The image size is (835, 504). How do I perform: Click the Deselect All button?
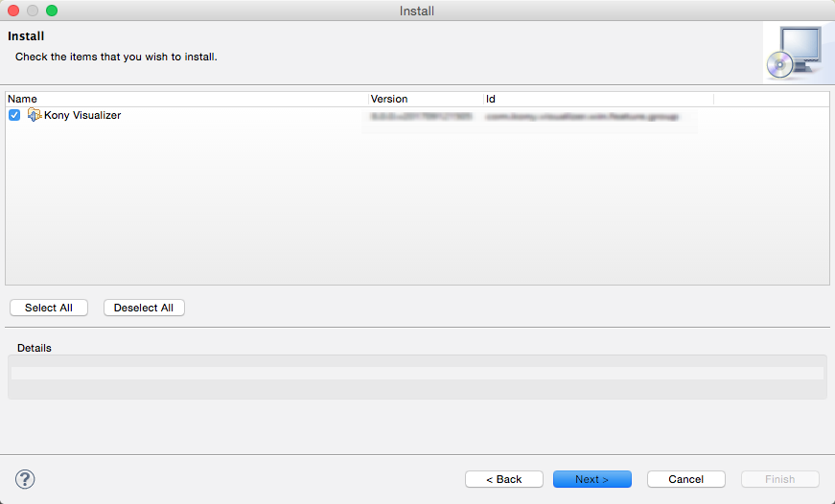point(144,308)
